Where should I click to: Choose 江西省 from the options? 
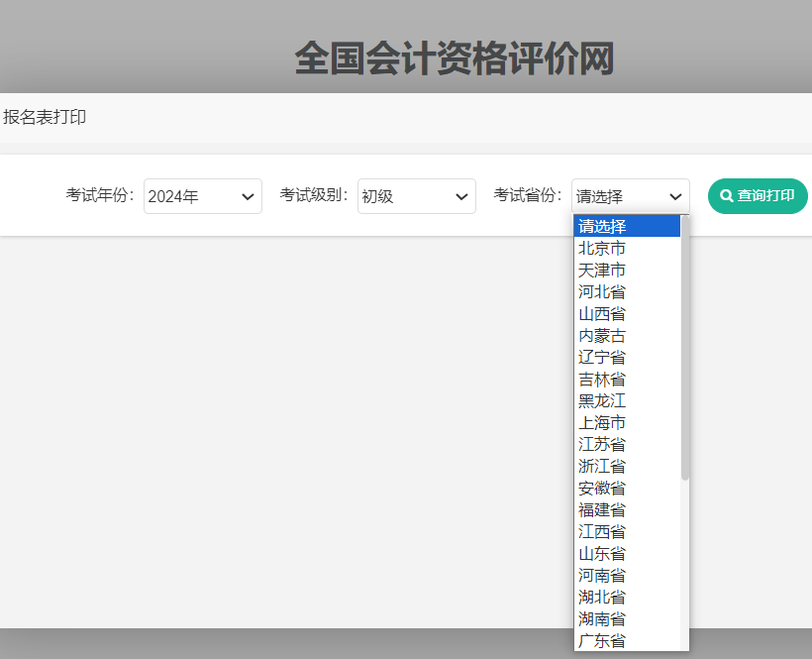coord(627,531)
